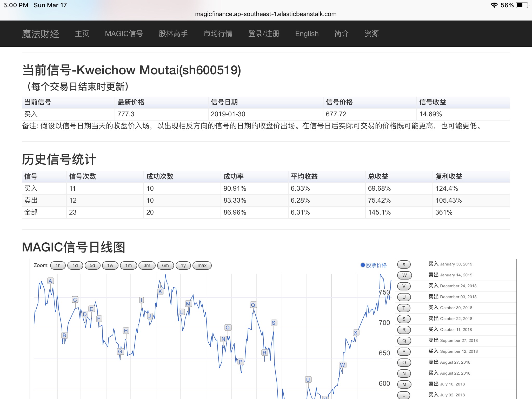Click the U pill for December 03, 2018
532x399 pixels.
404,297
